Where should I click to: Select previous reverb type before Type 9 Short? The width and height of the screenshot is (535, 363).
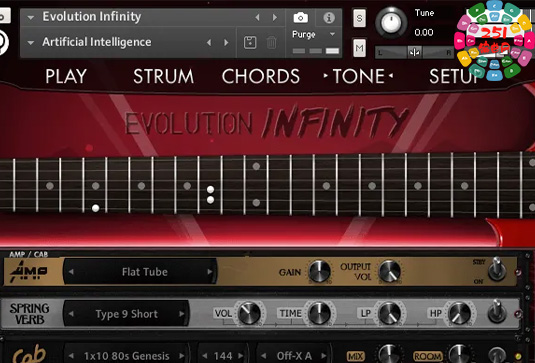[x=71, y=314]
